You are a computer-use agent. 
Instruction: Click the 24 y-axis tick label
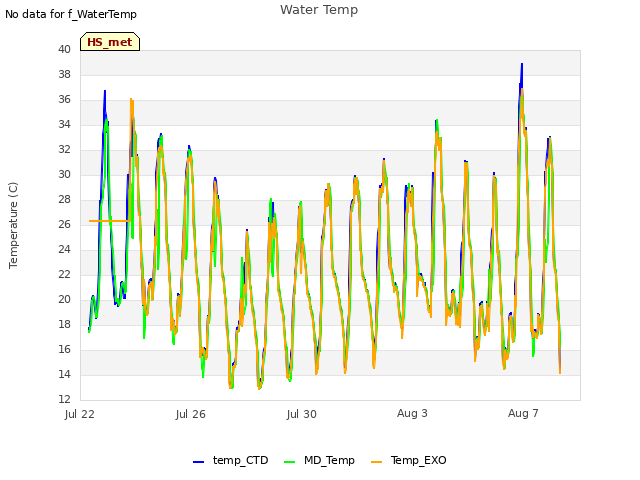pyautogui.click(x=64, y=249)
